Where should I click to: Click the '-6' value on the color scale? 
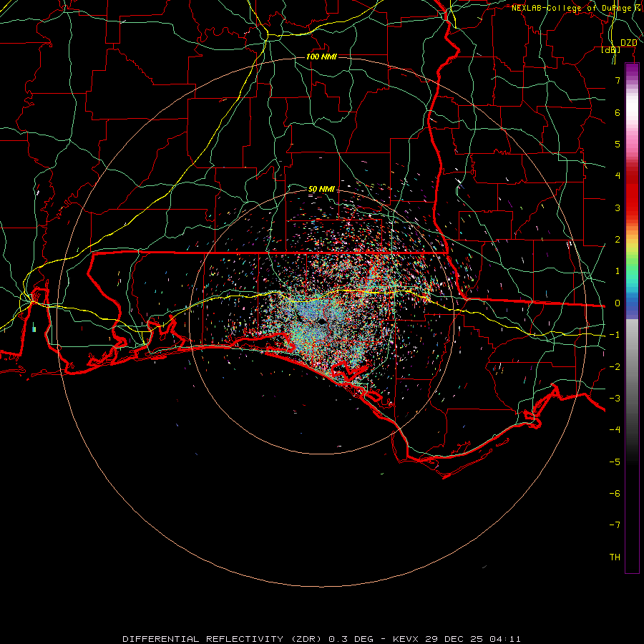tap(615, 494)
